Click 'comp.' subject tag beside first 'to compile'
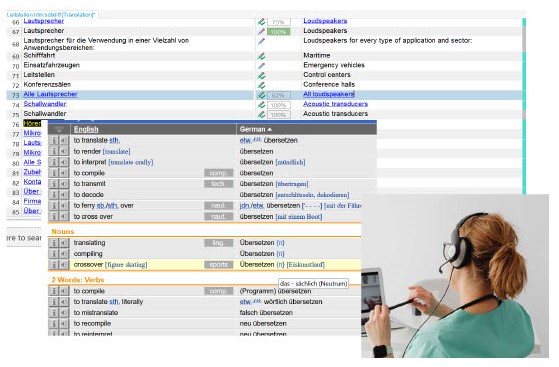The height and width of the screenshot is (367, 559). click(x=219, y=173)
